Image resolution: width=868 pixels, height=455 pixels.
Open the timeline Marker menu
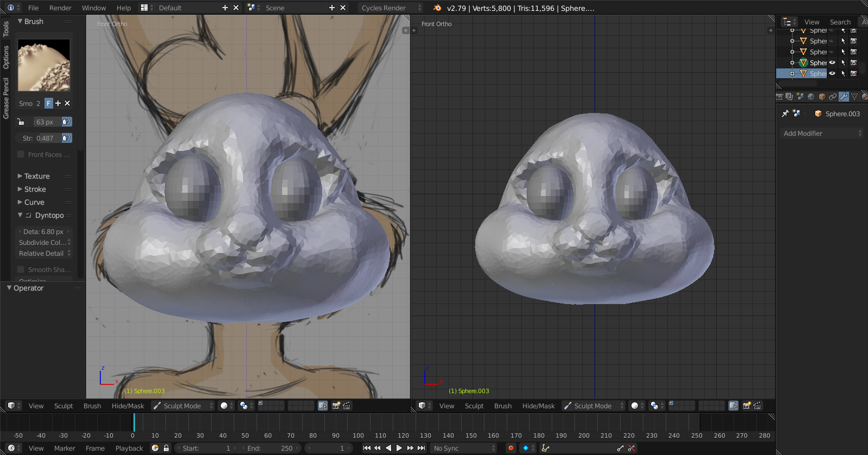(x=65, y=448)
